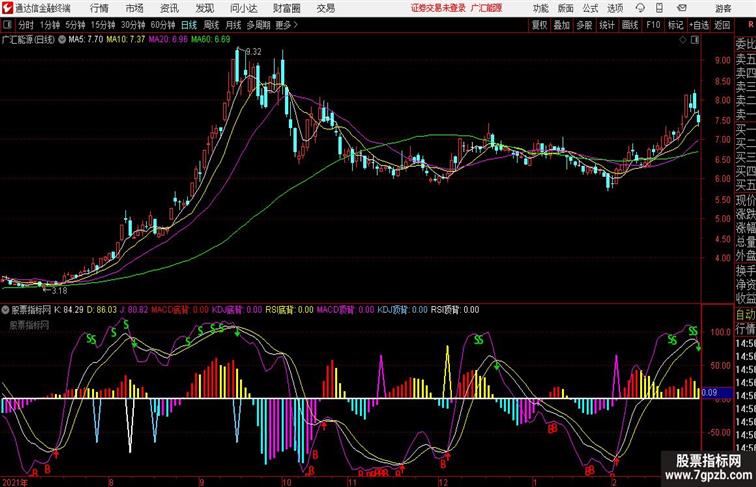The height and width of the screenshot is (487, 756).
Task: Click the K: 84.29 value
Action: 69,310
